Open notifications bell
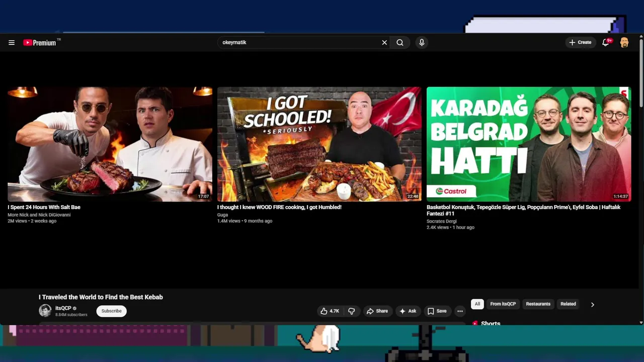Image resolution: width=644 pixels, height=362 pixels. click(x=606, y=43)
